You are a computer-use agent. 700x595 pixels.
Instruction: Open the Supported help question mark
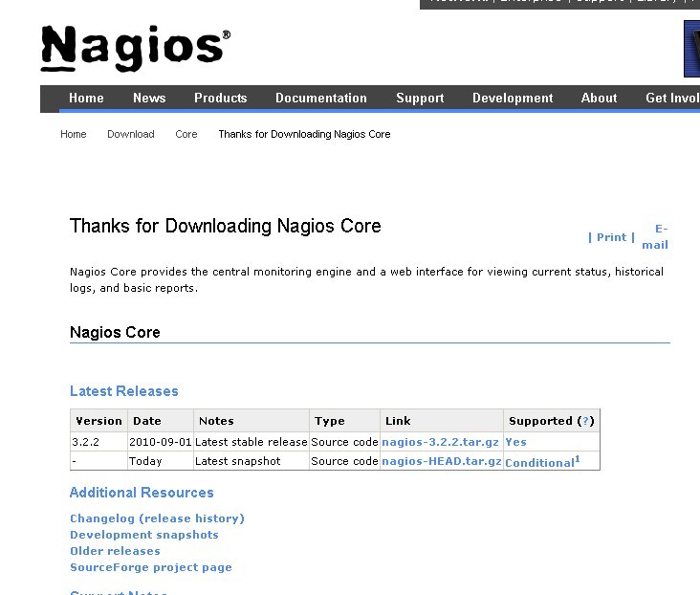[x=585, y=421]
